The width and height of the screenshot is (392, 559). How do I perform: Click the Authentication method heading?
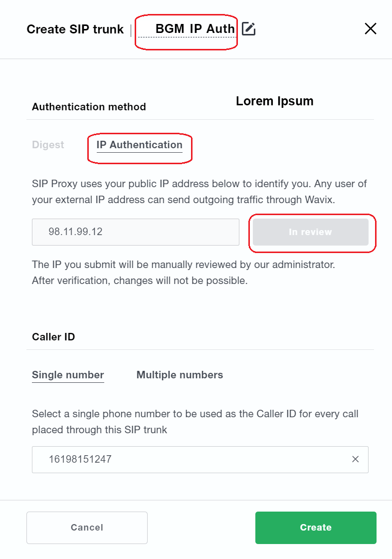pyautogui.click(x=89, y=107)
